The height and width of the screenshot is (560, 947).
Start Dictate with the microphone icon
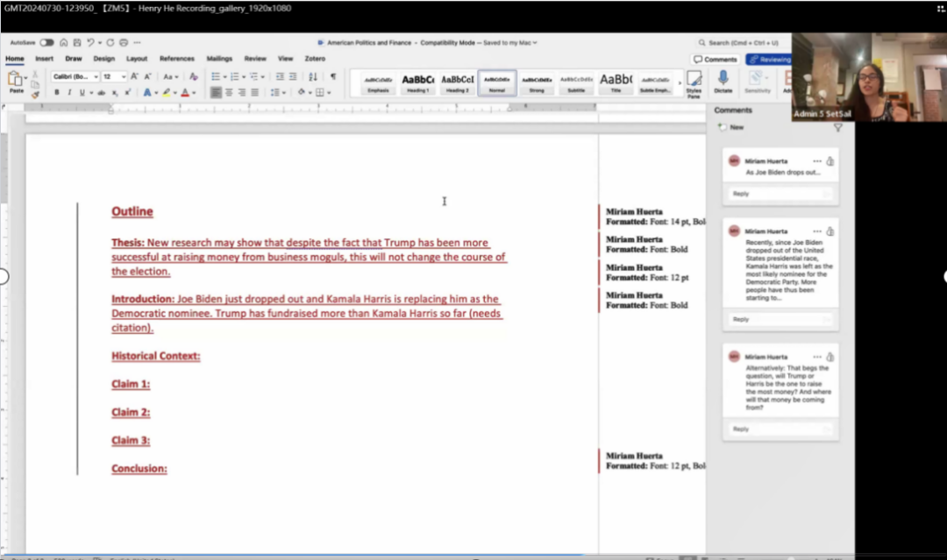click(723, 82)
